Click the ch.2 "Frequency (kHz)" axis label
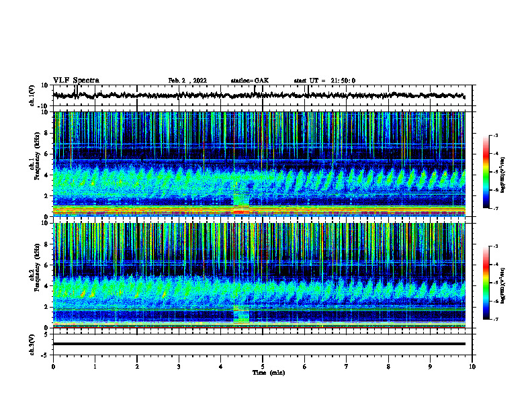532x411 pixels. 38,269
